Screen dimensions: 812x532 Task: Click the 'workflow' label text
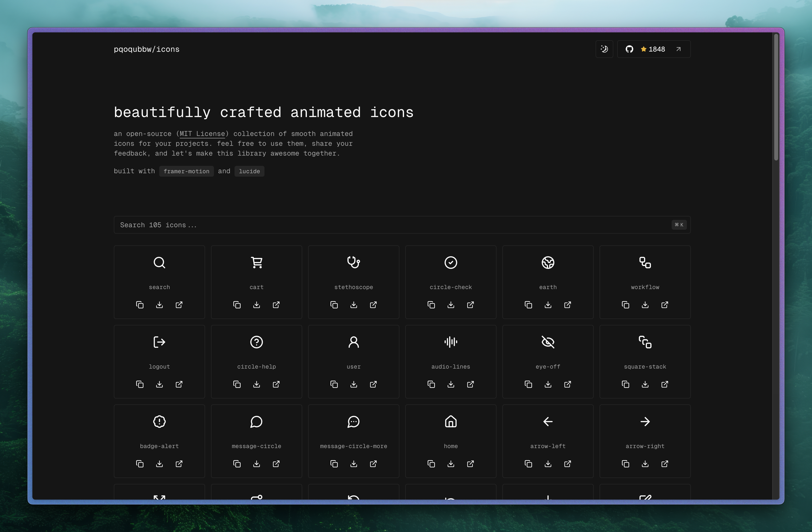point(645,287)
